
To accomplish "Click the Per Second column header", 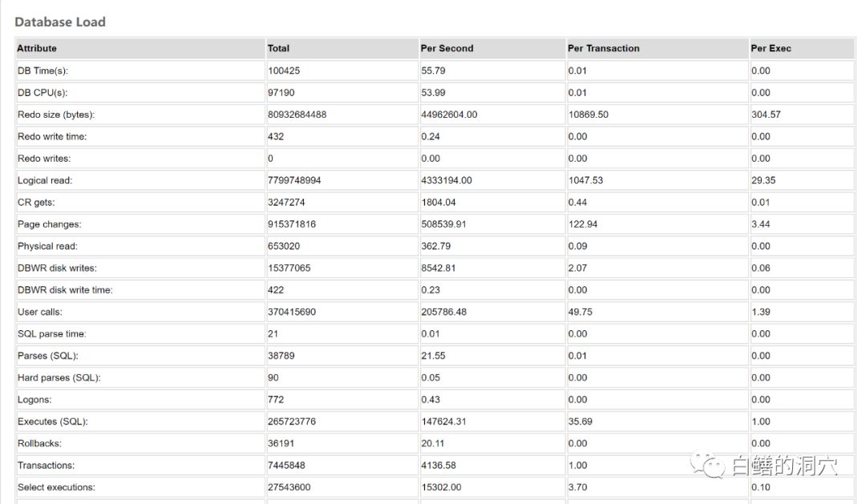I will pos(447,48).
